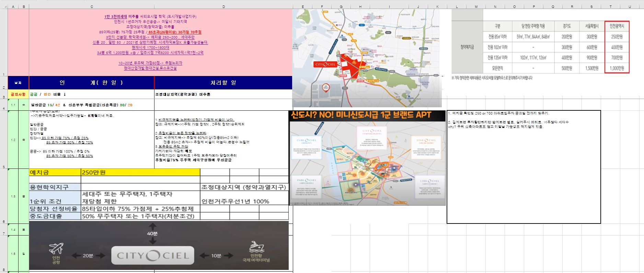Viewport: 644px width, 273px height.
Task: Select the yellow '예치금' cell
Action: pos(55,172)
